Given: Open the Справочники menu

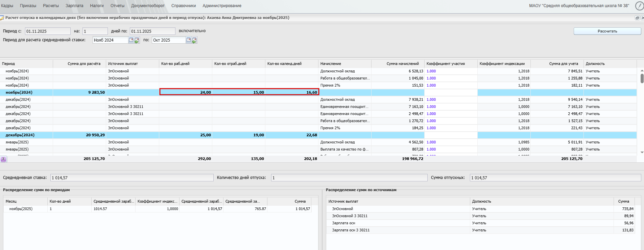Looking at the screenshot, I should pyautogui.click(x=184, y=6).
